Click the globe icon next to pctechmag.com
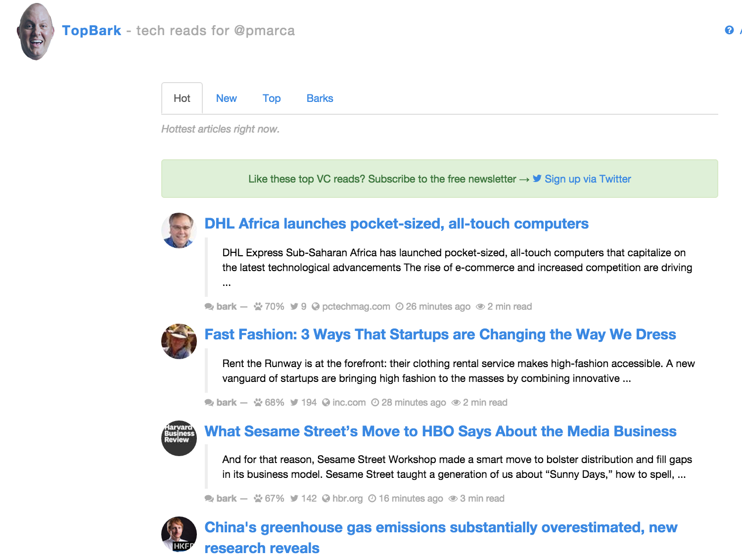 [316, 307]
